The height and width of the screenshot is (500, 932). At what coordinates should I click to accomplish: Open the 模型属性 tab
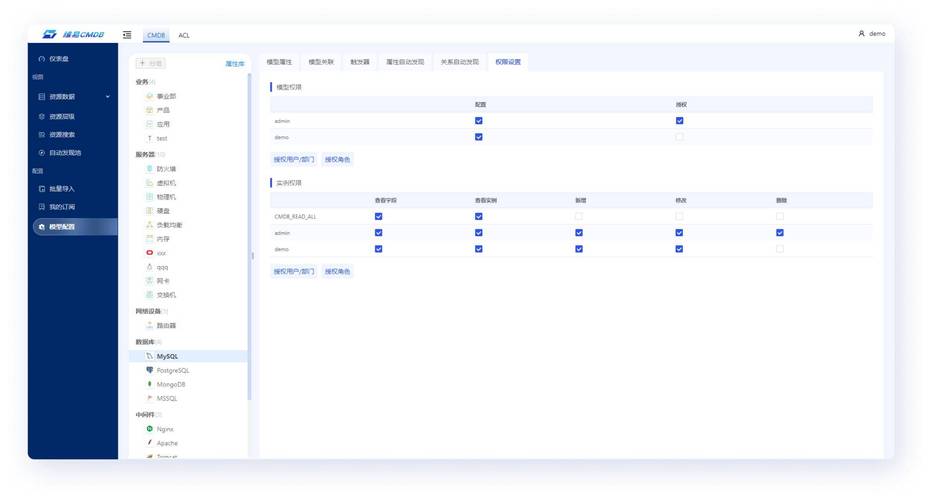coord(279,62)
